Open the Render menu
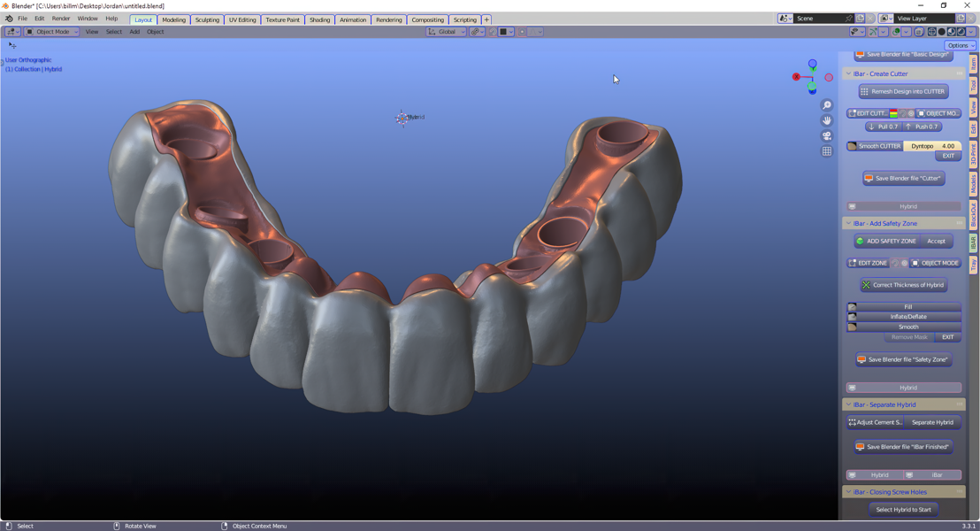The height and width of the screenshot is (531, 980). [61, 19]
